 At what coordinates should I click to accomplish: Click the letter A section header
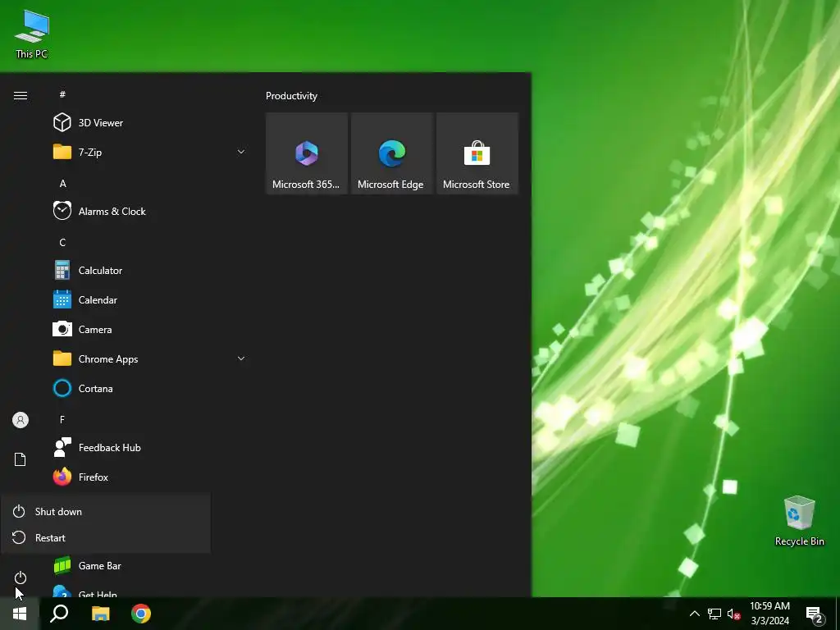[62, 183]
